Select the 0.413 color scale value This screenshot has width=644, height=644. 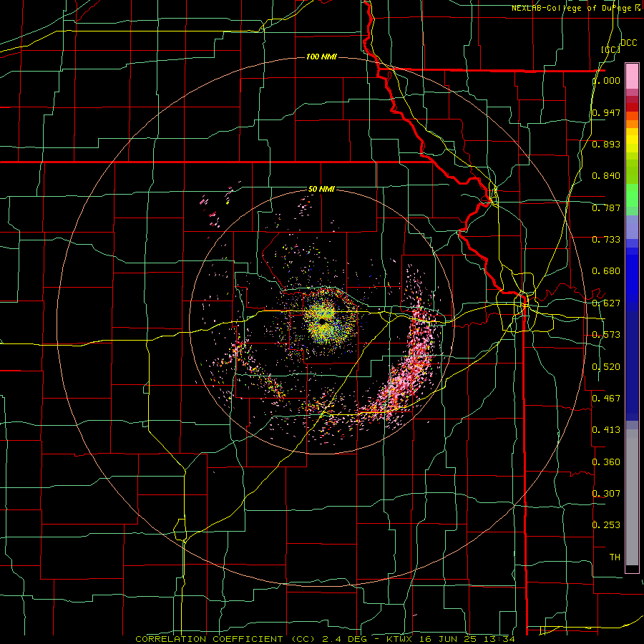pos(606,430)
